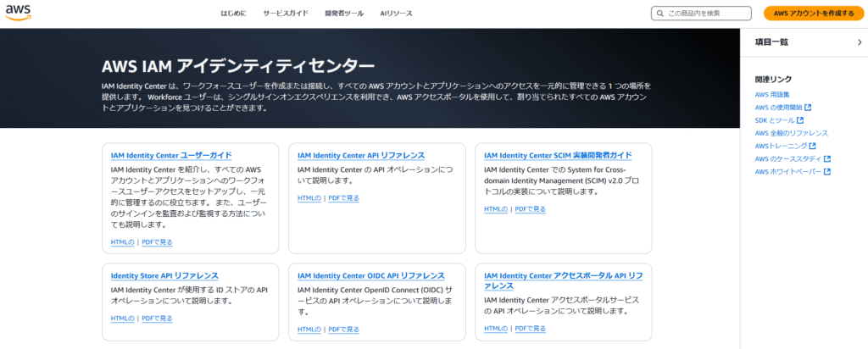Click the 関連リンク heading
The width and height of the screenshot is (868, 349).
[x=773, y=79]
